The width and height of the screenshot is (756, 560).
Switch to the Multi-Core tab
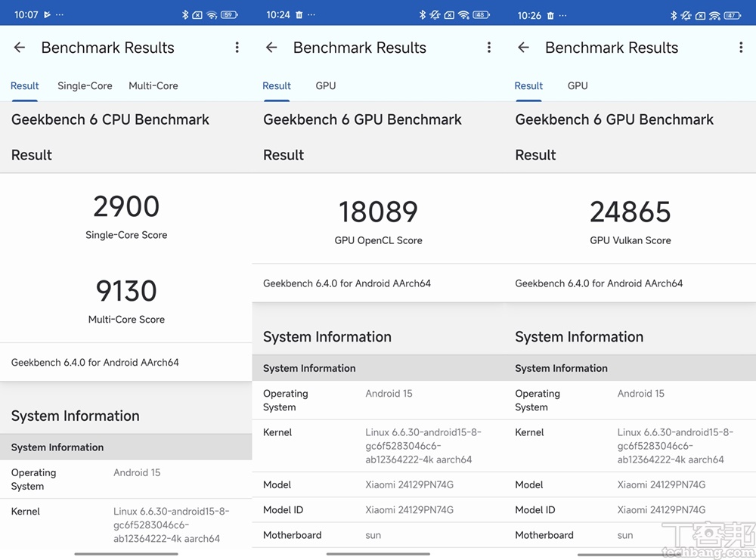[x=153, y=86]
